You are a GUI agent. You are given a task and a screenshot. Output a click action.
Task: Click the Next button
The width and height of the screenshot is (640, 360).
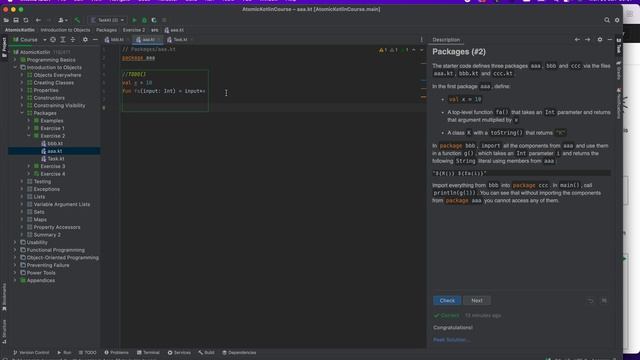(477, 301)
